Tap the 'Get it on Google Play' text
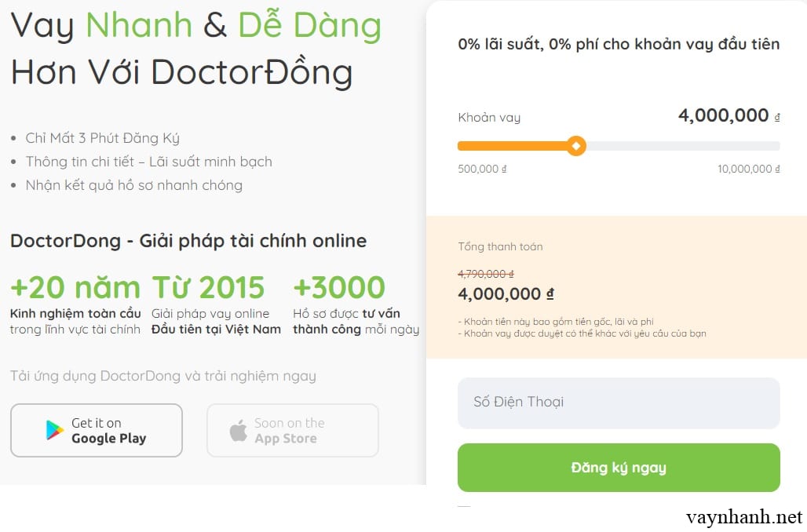This screenshot has width=807, height=532. 108,431
